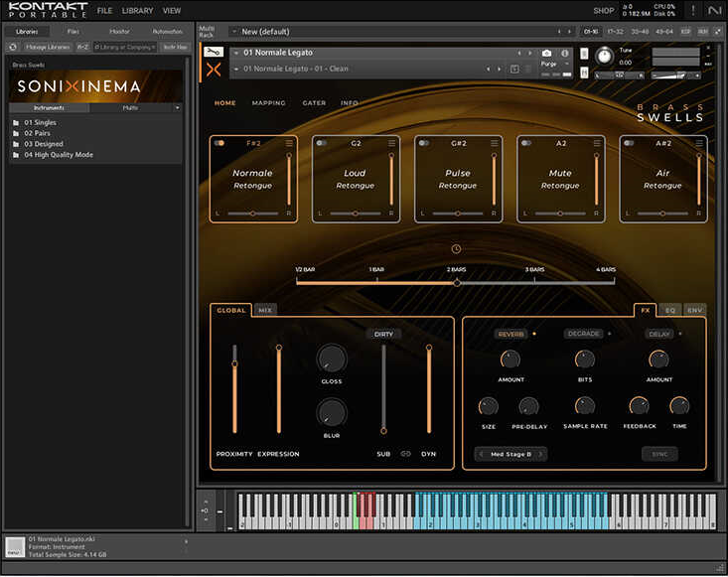Image resolution: width=728 pixels, height=577 pixels.
Task: Show the Multis list of Brass Swells
Action: point(130,107)
